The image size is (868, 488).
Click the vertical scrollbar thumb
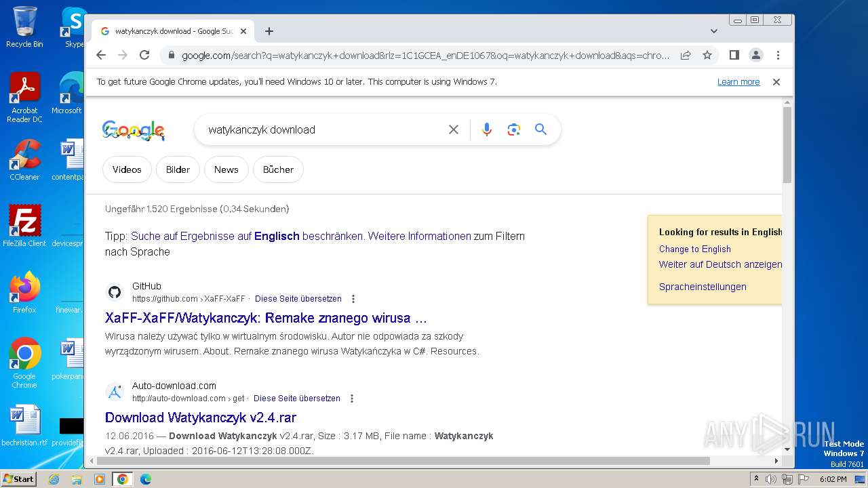(x=787, y=144)
